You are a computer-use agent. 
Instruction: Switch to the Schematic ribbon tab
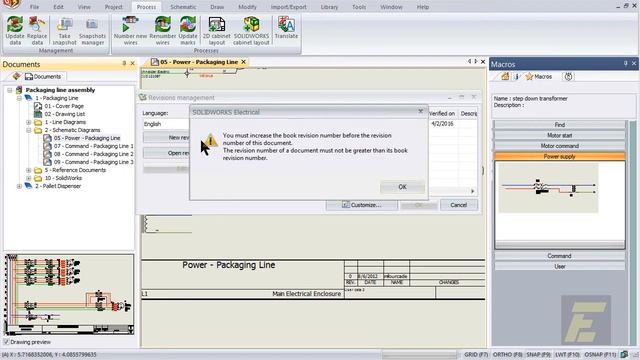(x=183, y=7)
